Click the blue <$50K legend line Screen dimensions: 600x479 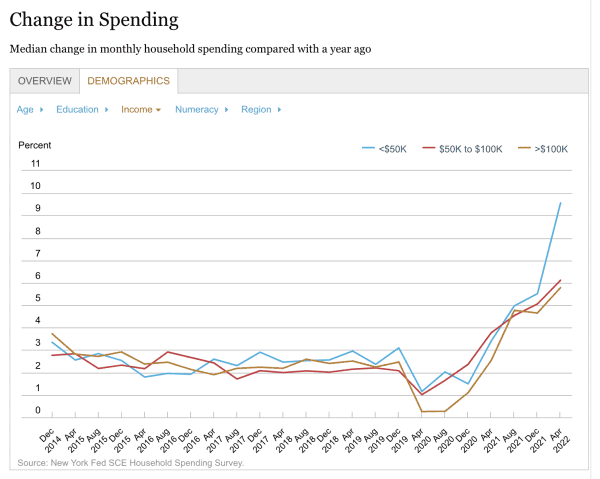(x=368, y=149)
